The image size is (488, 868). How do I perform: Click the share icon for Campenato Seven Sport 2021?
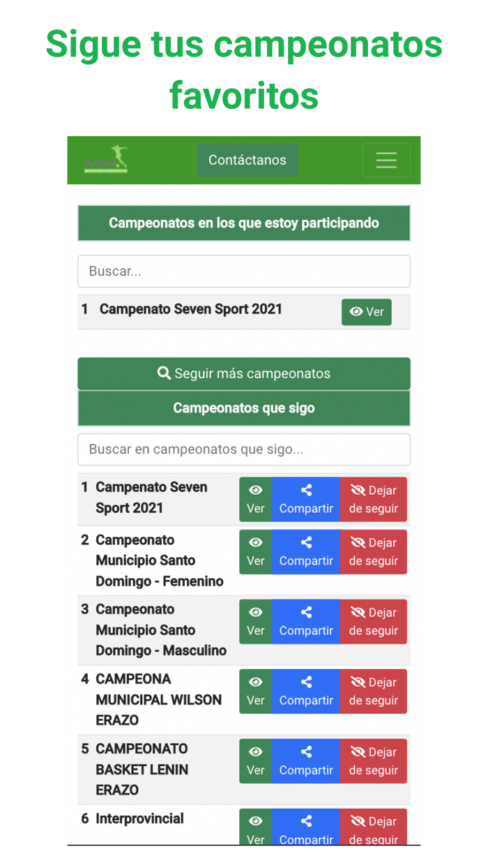click(306, 491)
